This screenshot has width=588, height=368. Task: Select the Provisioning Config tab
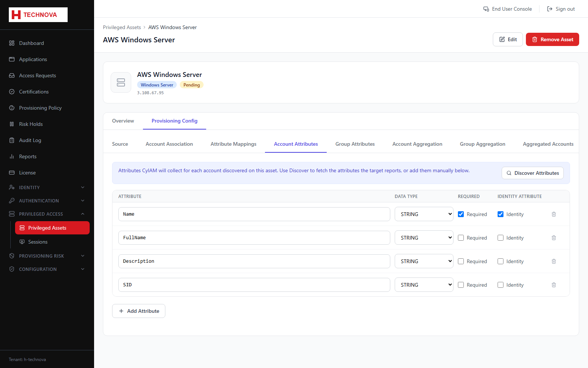(175, 121)
